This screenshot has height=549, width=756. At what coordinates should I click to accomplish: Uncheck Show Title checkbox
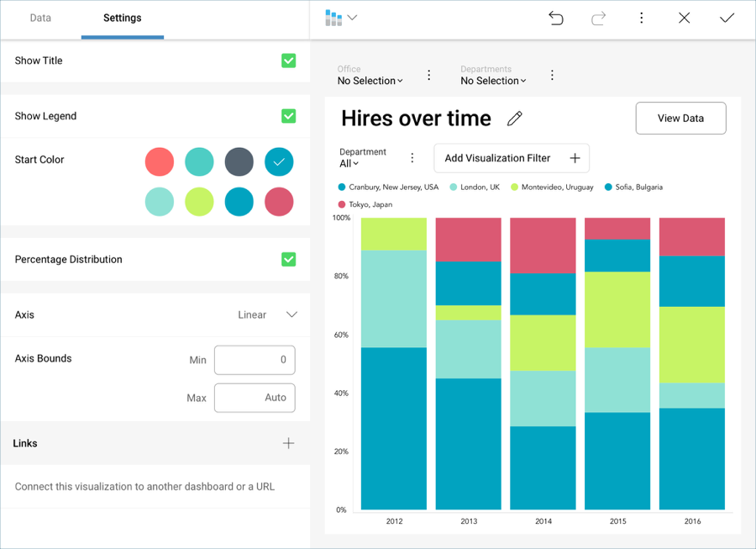(x=288, y=61)
